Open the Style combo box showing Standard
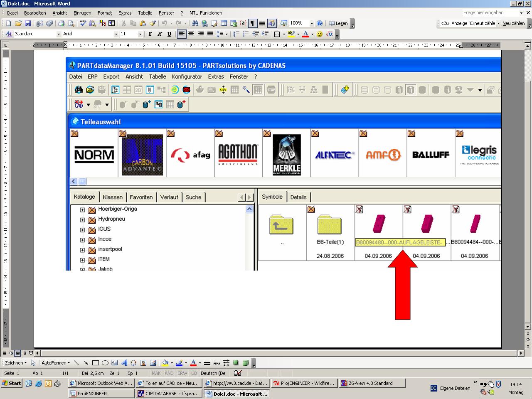Image resolution: width=532 pixels, height=399 pixels. click(x=37, y=34)
